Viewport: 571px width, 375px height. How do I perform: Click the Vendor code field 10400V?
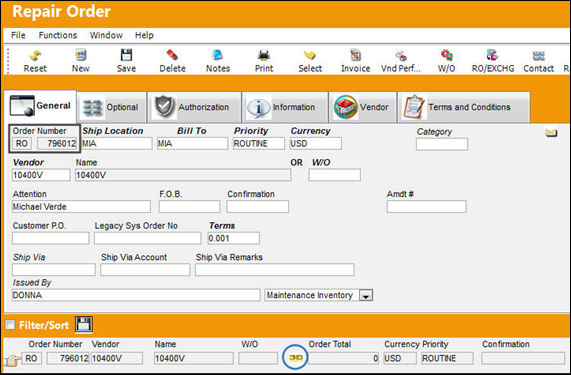(41, 175)
